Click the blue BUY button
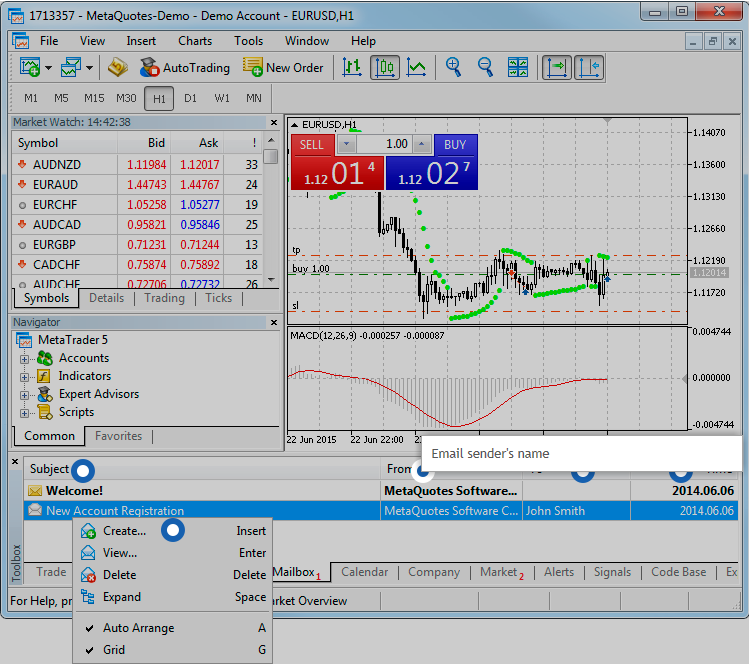 coord(431,172)
